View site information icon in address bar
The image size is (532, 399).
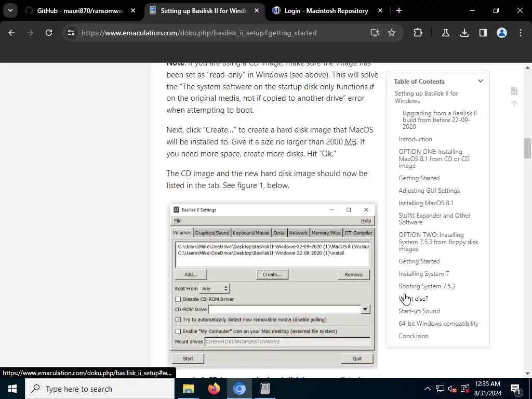[71, 33]
